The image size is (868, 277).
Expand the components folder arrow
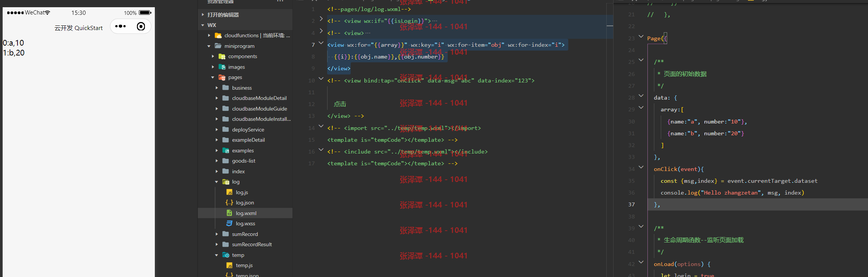tap(213, 56)
